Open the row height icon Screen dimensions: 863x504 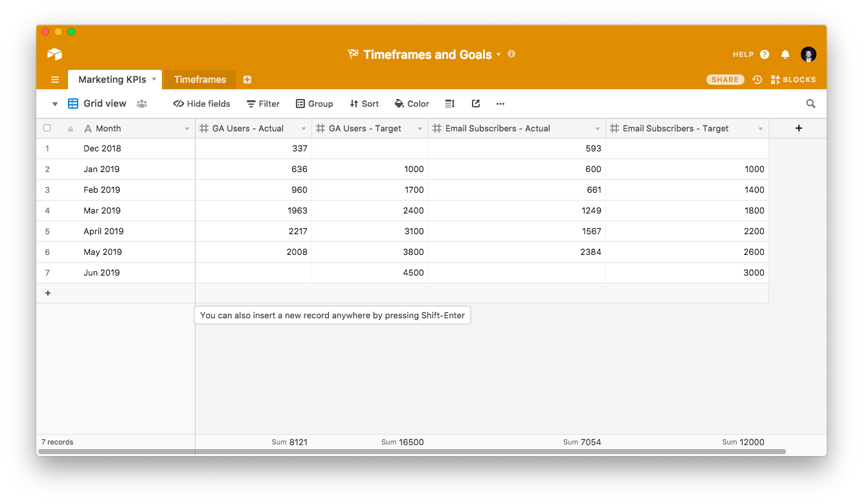450,104
